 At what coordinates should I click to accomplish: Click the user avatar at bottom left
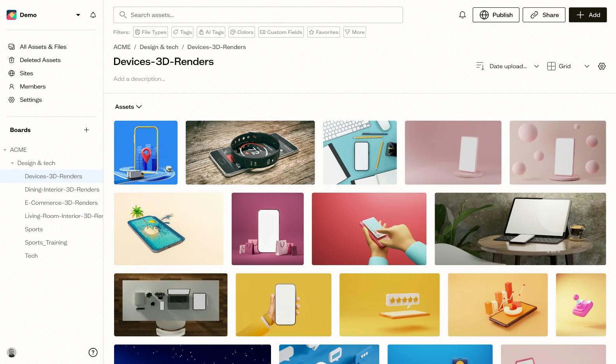pyautogui.click(x=12, y=352)
